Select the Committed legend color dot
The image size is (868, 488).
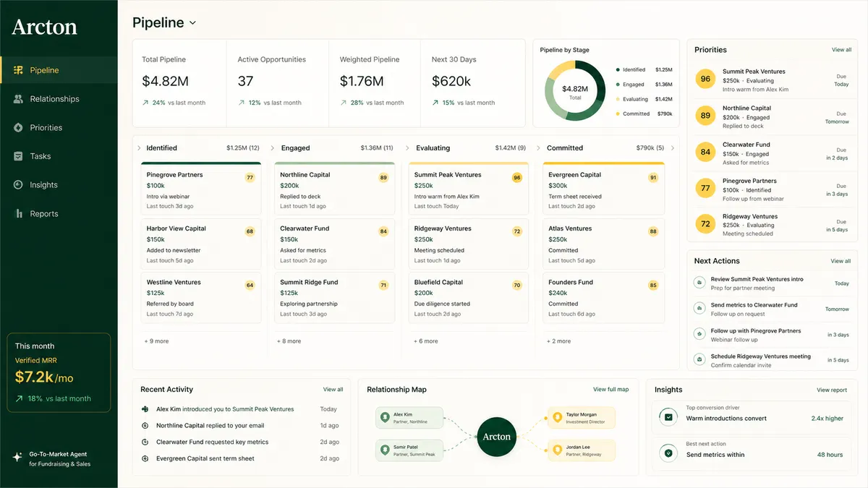[617, 114]
